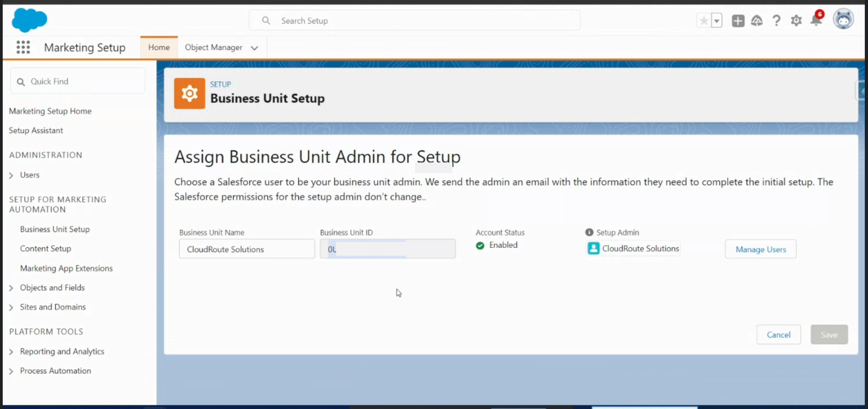Image resolution: width=868 pixels, height=409 pixels.
Task: Open the setup gear menu icon
Action: (796, 21)
